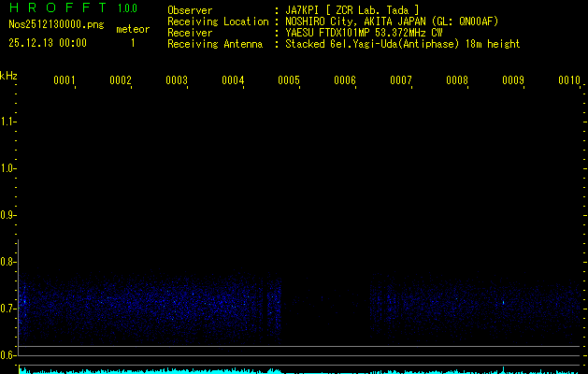The width and height of the screenshot is (588, 374).
Task: Click the 0.7 frequency axis label
Action: click(x=8, y=309)
